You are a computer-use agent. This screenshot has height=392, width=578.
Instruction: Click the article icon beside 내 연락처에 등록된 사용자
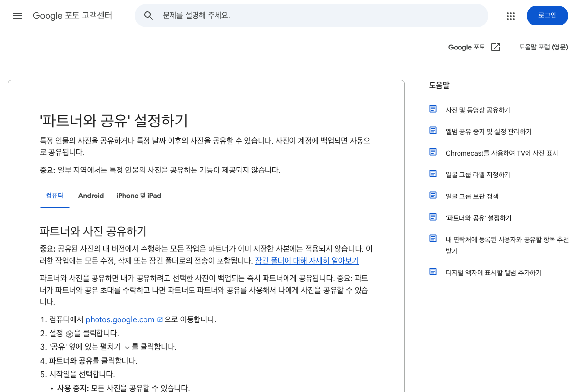(x=433, y=239)
